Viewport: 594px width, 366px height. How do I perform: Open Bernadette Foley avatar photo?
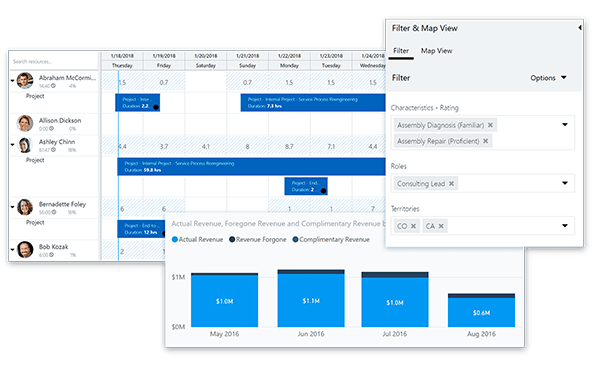click(x=25, y=207)
